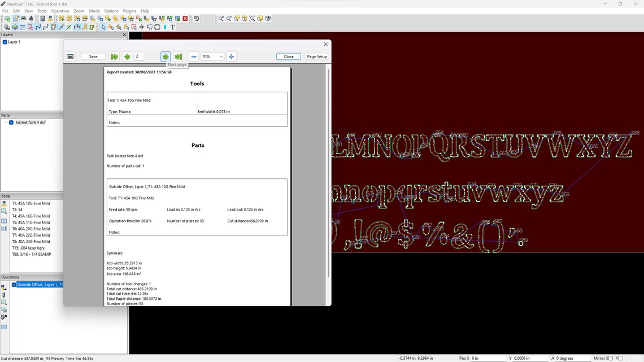Screen dimensions: 644x362
Task: Go back to the first report page icon
Action: click(115, 56)
